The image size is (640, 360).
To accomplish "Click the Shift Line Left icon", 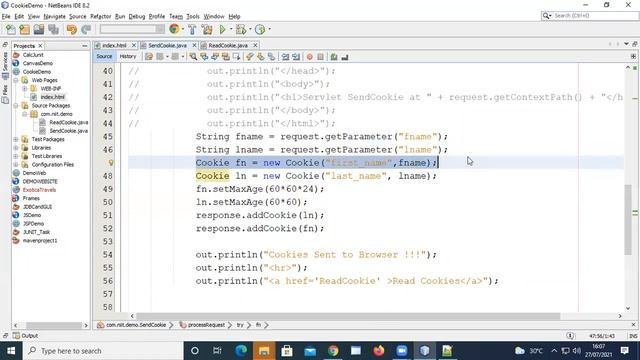I will pyautogui.click(x=285, y=57).
